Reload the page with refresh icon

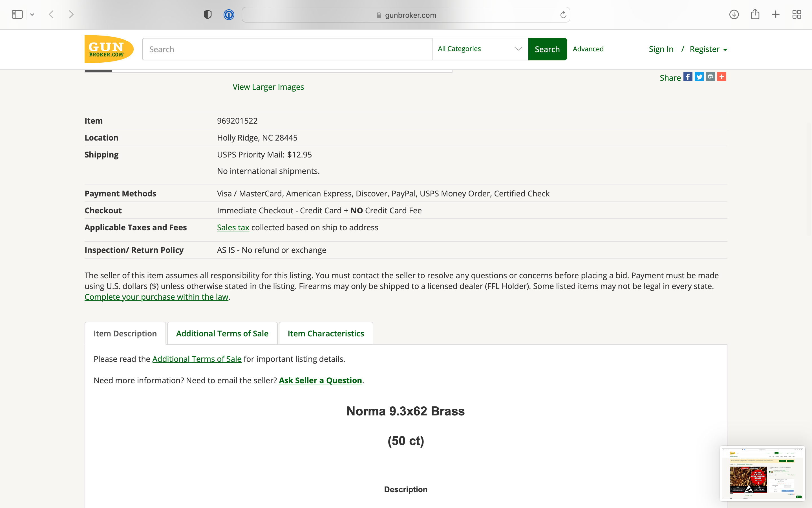point(563,15)
